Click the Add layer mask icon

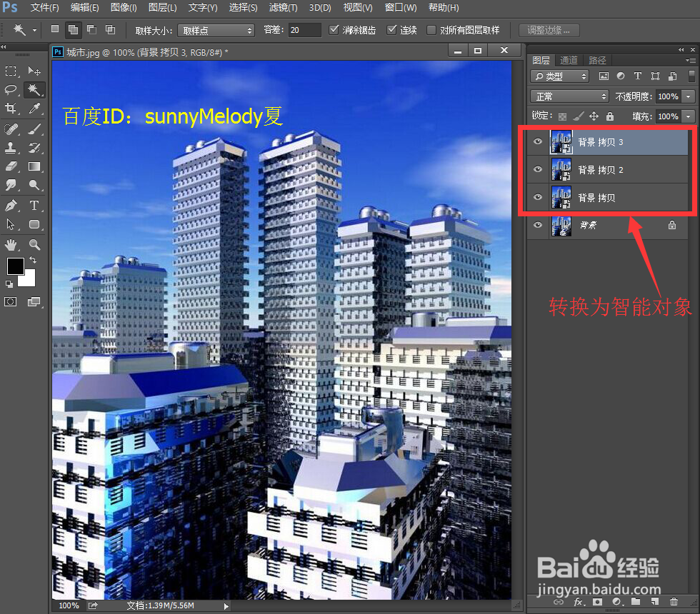[x=596, y=602]
